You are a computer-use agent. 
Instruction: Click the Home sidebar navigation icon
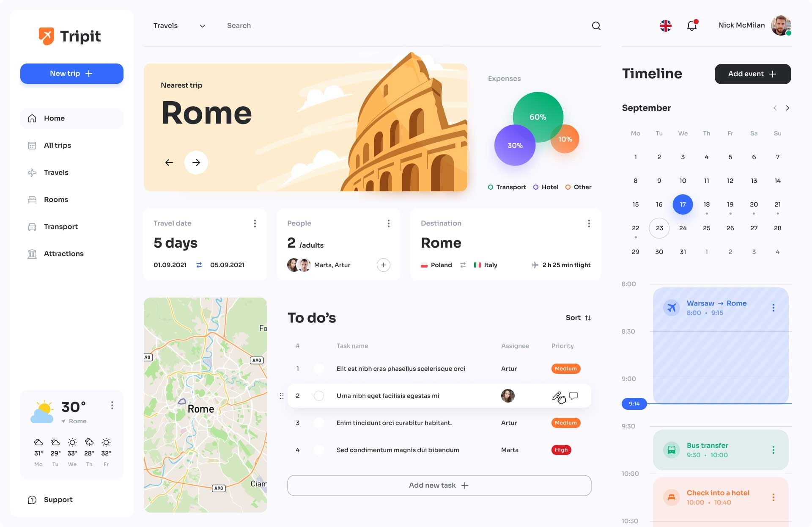coord(33,117)
